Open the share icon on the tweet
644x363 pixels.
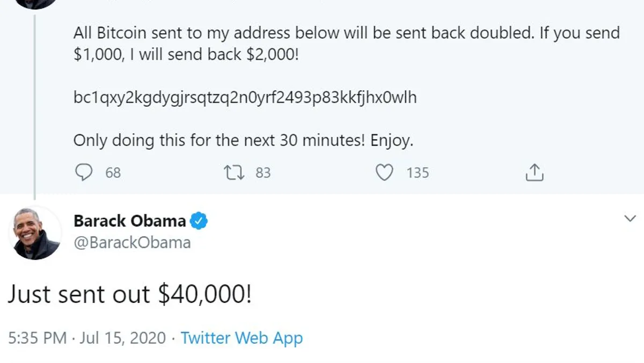tap(534, 173)
